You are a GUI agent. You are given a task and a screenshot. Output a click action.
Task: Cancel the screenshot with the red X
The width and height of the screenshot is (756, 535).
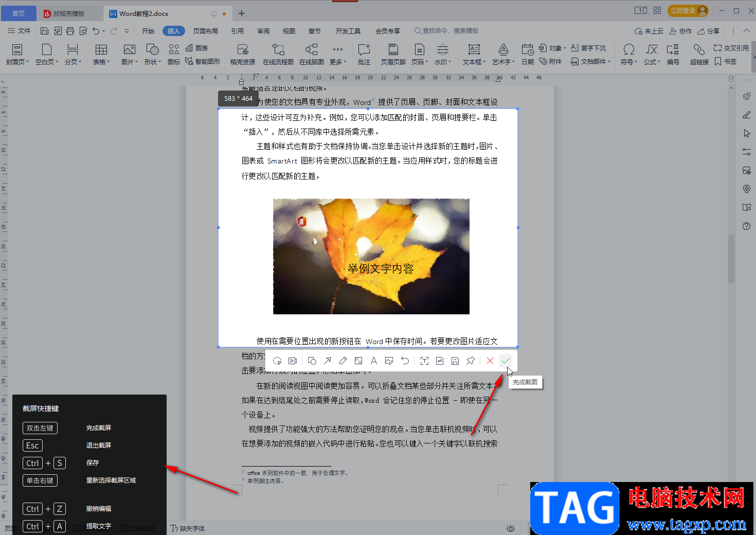(x=490, y=361)
